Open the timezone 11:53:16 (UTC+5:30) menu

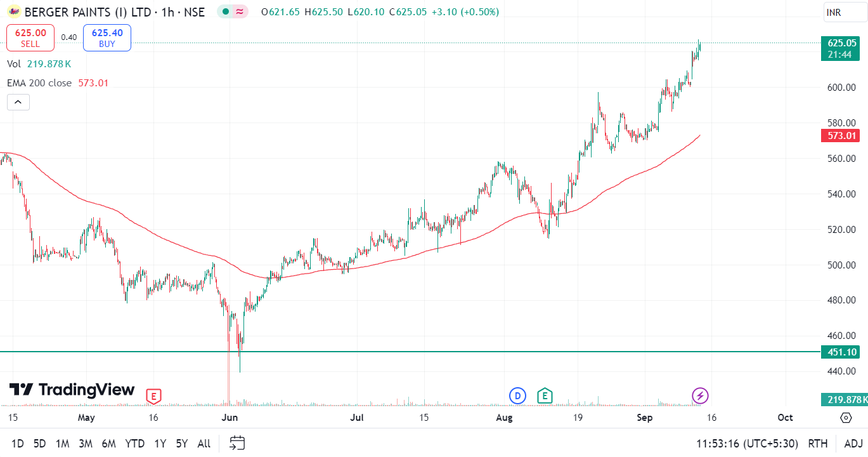click(x=748, y=444)
